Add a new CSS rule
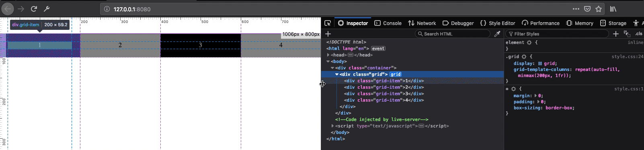644x150 pixels. point(615,34)
